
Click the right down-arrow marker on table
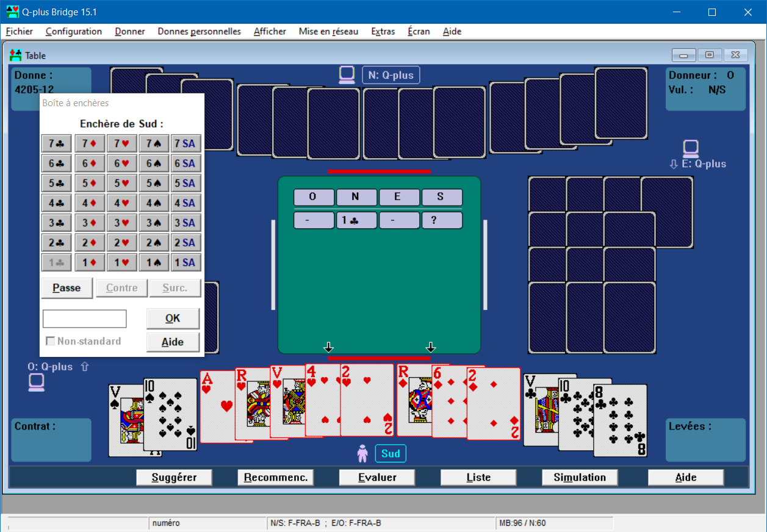(x=431, y=347)
